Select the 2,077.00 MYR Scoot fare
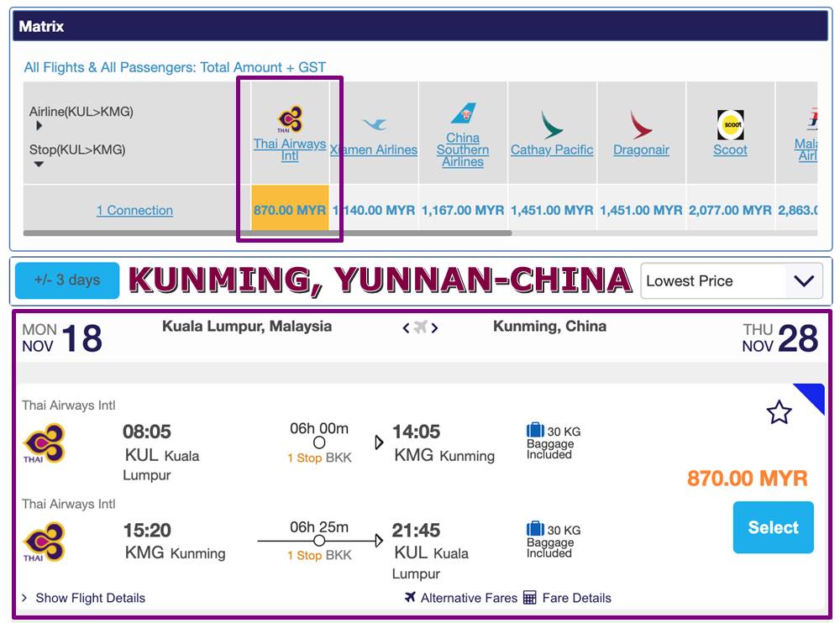 tap(730, 211)
